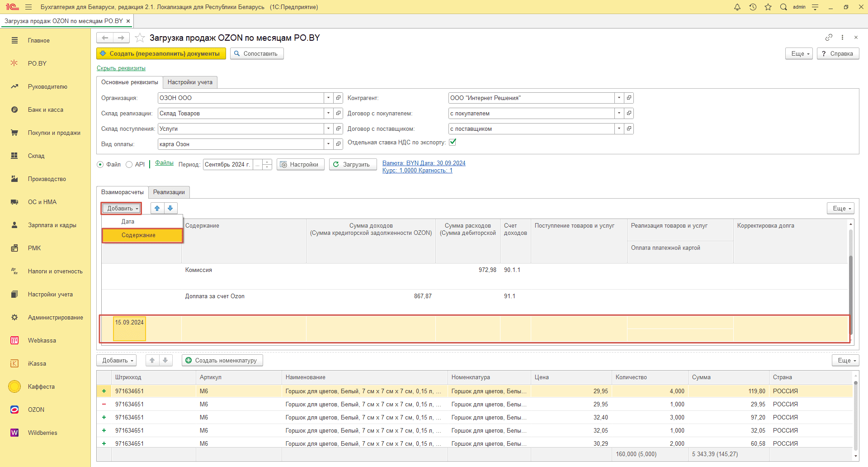Image resolution: width=868 pixels, height=467 pixels.
Task: Select the Файл radio button
Action: pyautogui.click(x=100, y=165)
